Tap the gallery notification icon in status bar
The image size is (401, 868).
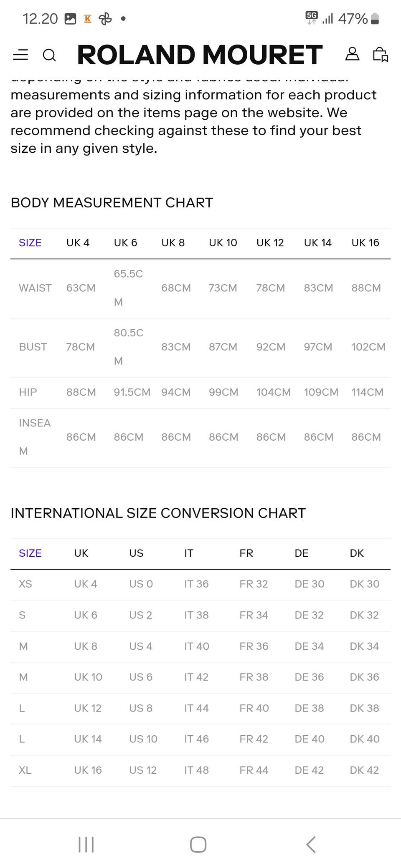(70, 19)
